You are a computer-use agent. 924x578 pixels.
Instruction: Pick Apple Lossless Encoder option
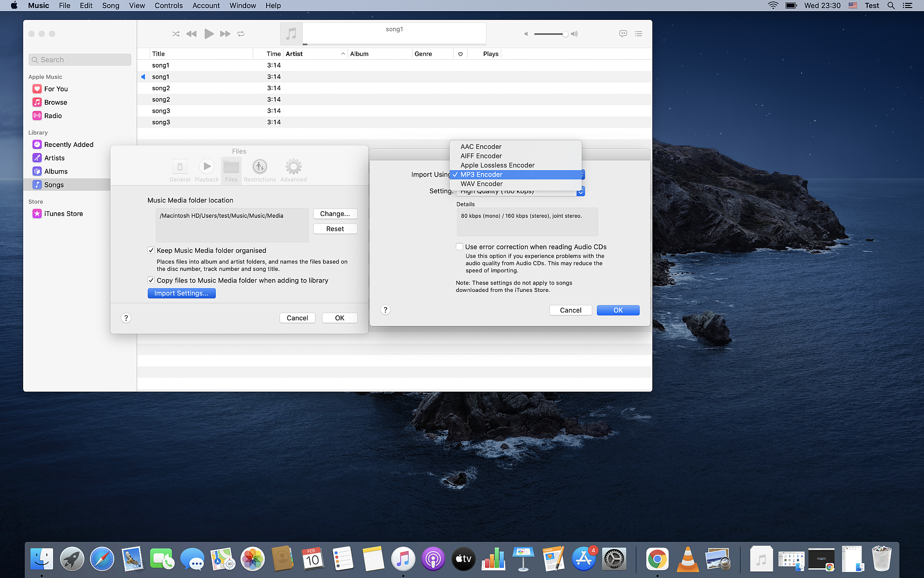[497, 165]
